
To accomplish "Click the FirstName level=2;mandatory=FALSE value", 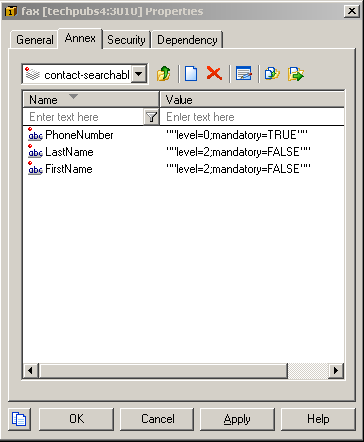I will pyautogui.click(x=238, y=169).
